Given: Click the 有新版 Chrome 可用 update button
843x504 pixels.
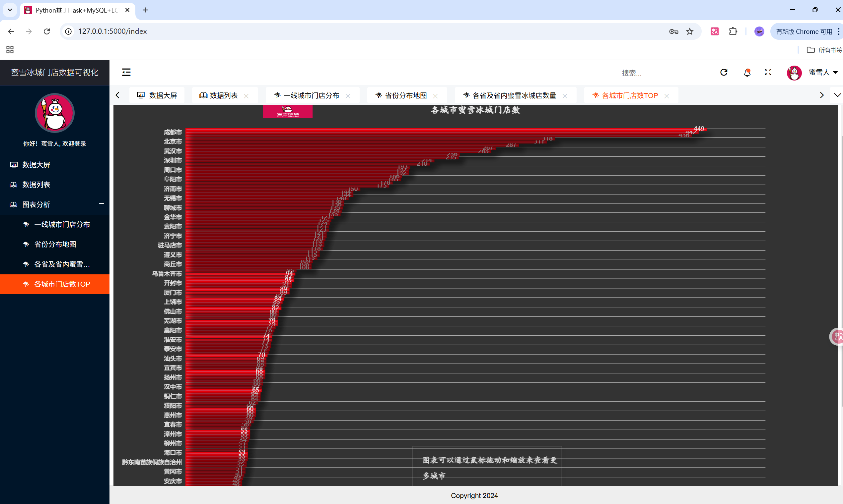Looking at the screenshot, I should coord(804,31).
